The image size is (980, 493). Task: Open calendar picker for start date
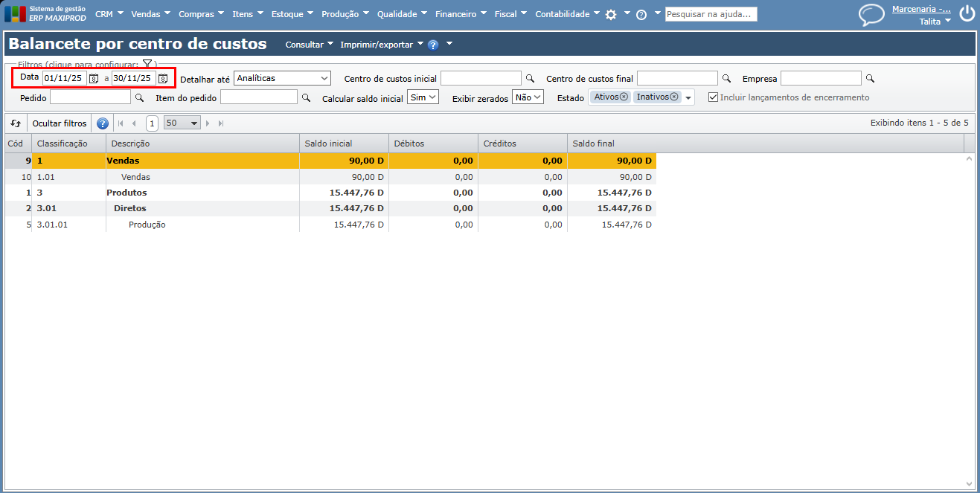pyautogui.click(x=94, y=78)
